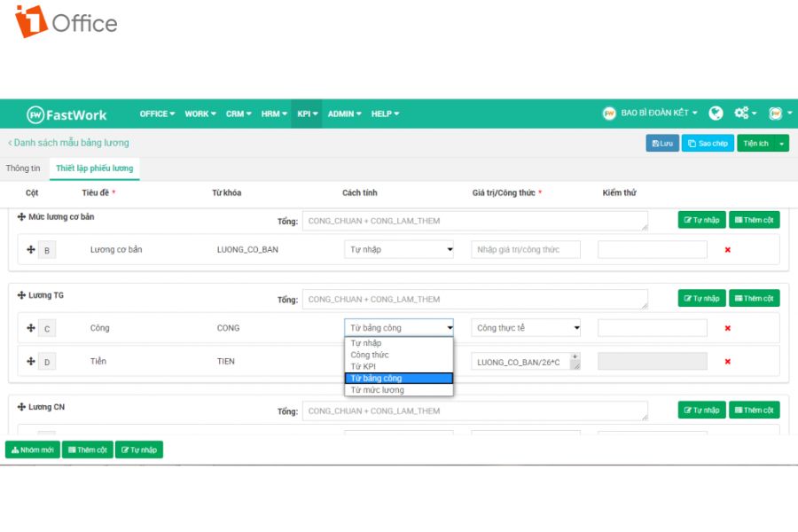Screen dimensions: 798x532
Task: Open Cách tính dropdown of Lương cơ bản row
Action: pyautogui.click(x=399, y=249)
